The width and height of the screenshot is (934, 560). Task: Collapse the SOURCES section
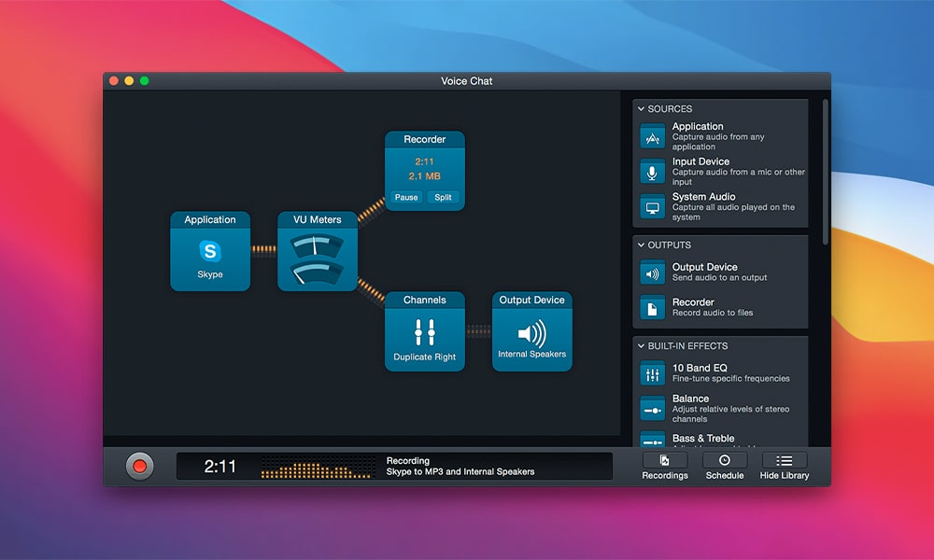click(641, 108)
